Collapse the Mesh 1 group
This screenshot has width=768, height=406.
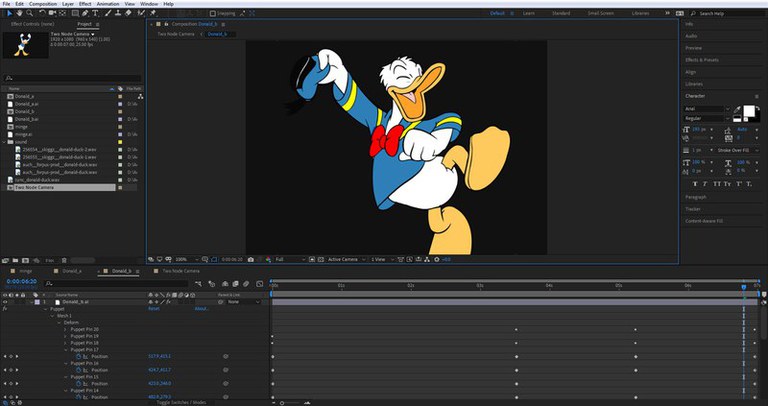[x=52, y=316]
